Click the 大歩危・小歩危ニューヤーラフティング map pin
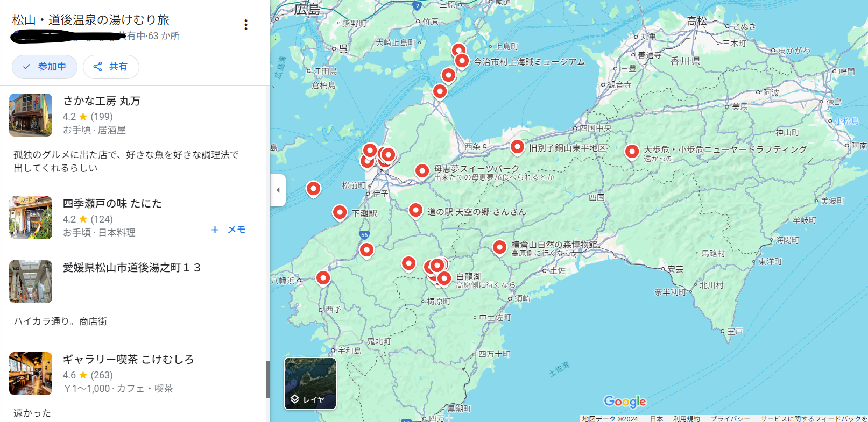 (x=632, y=153)
